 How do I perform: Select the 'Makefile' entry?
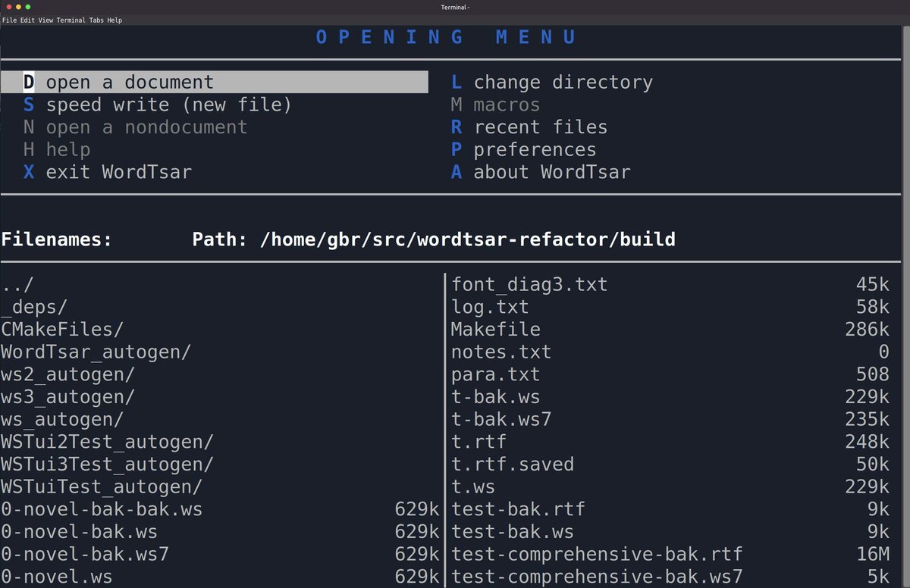[x=496, y=330]
